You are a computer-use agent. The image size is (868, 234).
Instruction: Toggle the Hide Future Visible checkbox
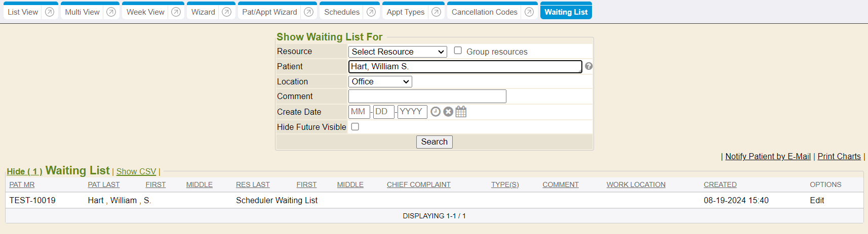pyautogui.click(x=355, y=127)
